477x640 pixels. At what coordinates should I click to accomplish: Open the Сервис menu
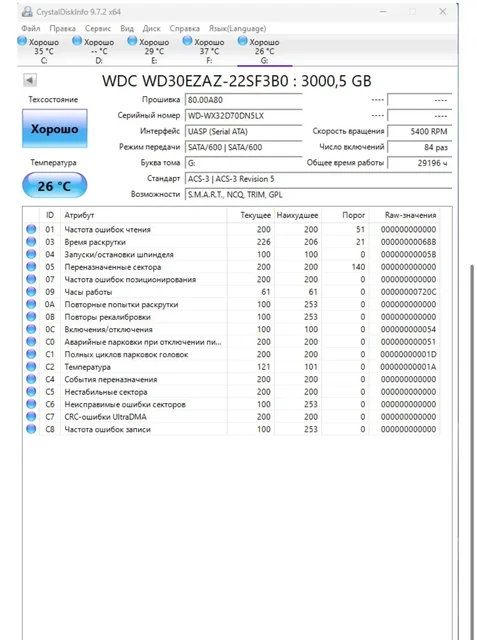98,28
